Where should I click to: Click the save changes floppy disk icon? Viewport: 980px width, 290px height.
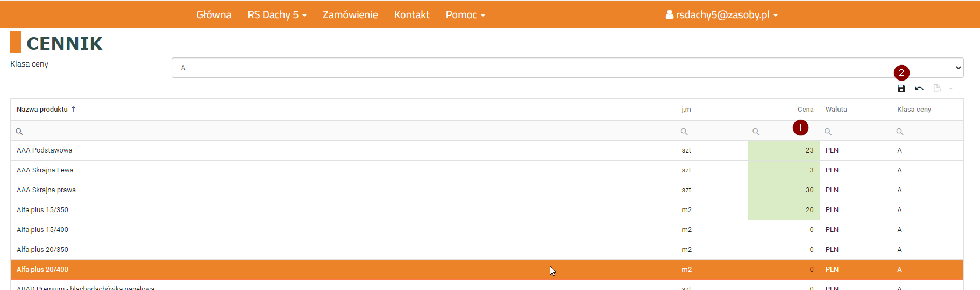click(x=901, y=89)
